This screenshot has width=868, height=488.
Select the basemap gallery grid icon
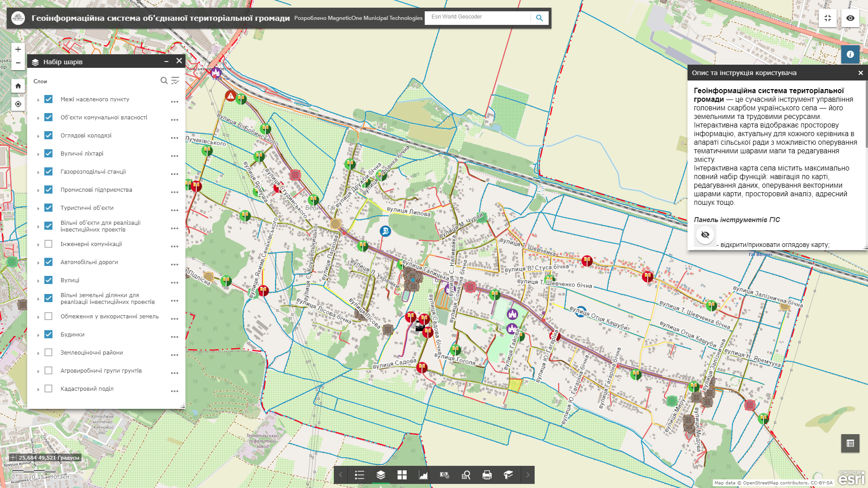[402, 475]
